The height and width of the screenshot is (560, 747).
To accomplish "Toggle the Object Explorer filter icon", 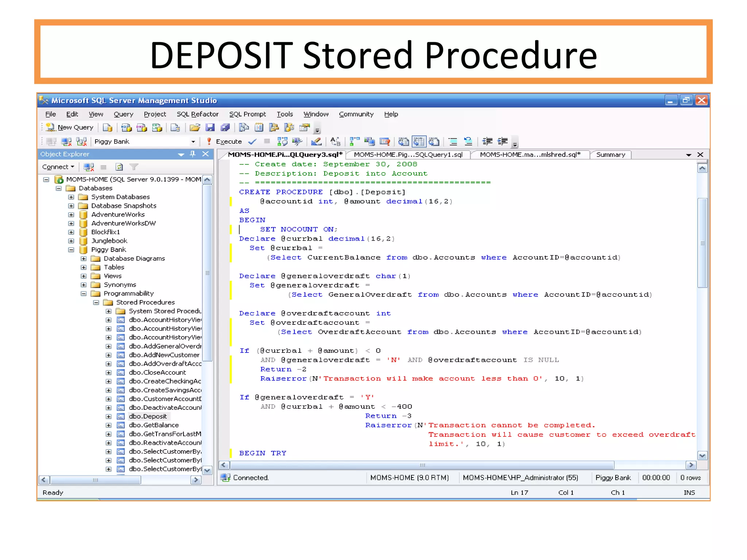I will point(134,167).
